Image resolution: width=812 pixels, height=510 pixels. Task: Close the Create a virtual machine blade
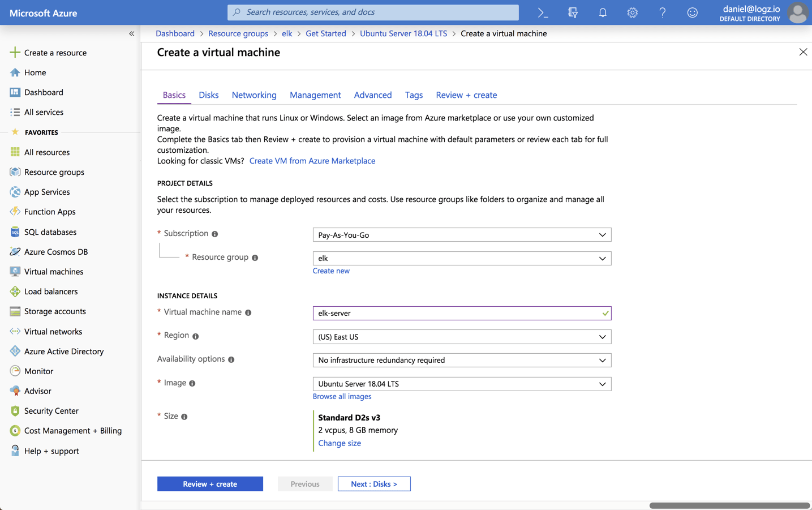point(803,52)
